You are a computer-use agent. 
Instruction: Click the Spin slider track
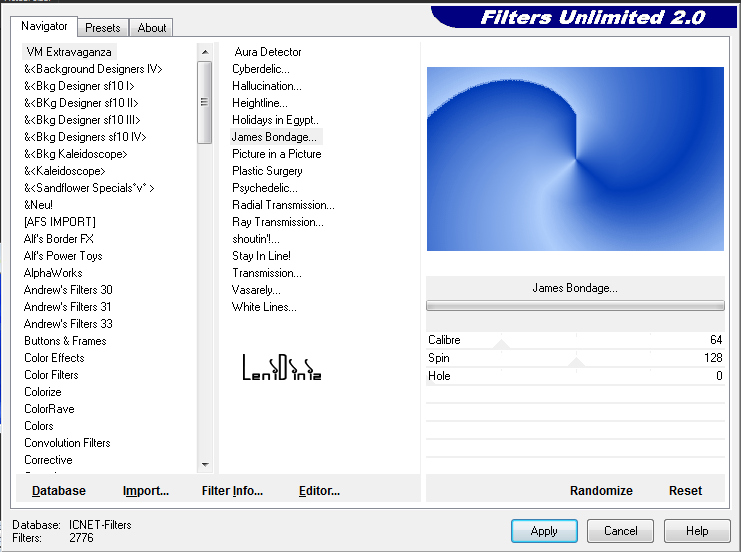[x=575, y=359]
